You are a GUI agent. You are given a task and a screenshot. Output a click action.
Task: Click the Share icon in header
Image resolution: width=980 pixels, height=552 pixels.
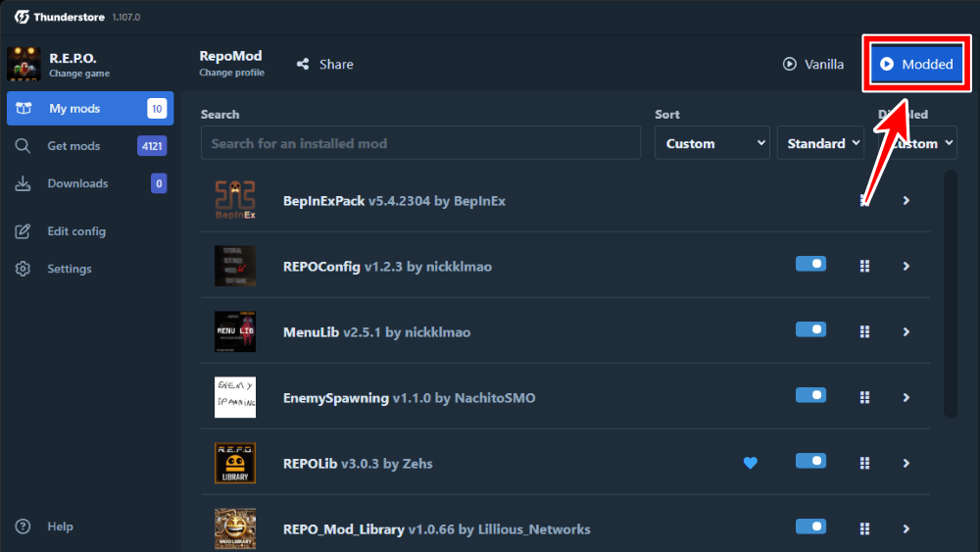pos(303,64)
